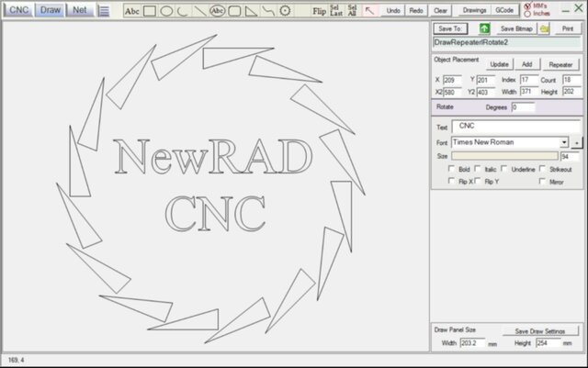Activate the pointer arrow selection tool
The width and height of the screenshot is (588, 368).
click(369, 11)
